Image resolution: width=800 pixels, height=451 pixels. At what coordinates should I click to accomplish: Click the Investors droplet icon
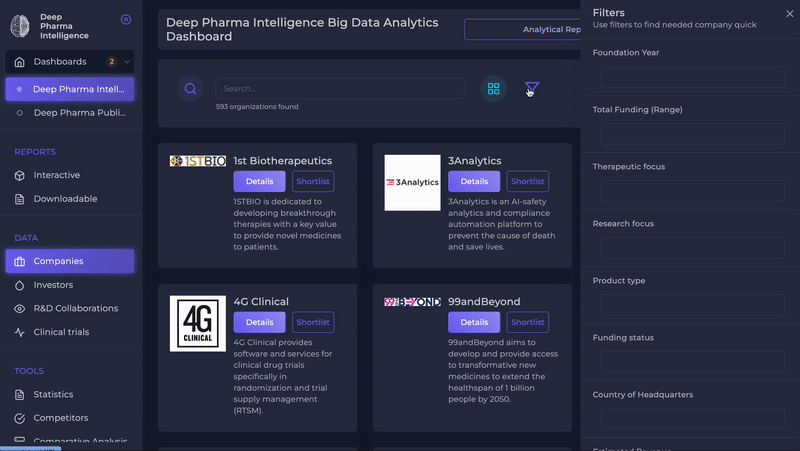pos(19,285)
